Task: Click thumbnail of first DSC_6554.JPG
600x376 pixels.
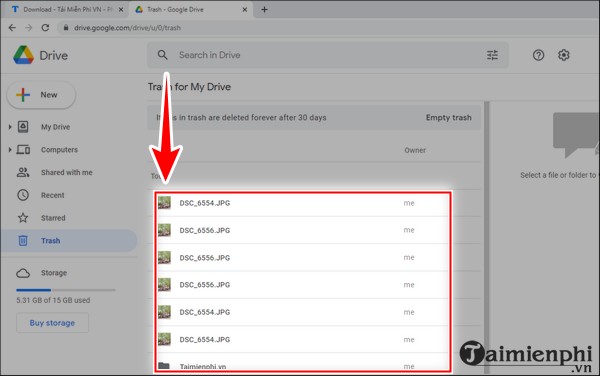Action: (x=165, y=203)
